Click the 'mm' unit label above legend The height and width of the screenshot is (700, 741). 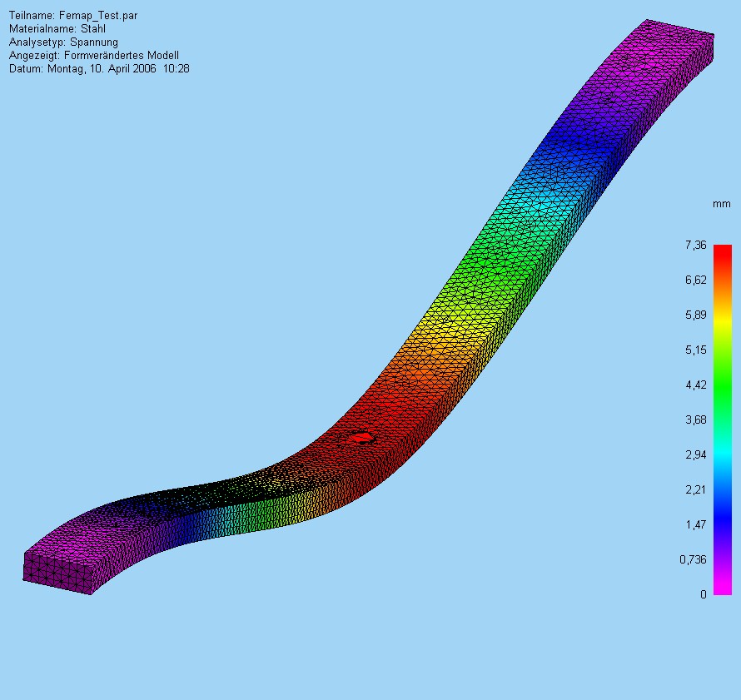[722, 204]
